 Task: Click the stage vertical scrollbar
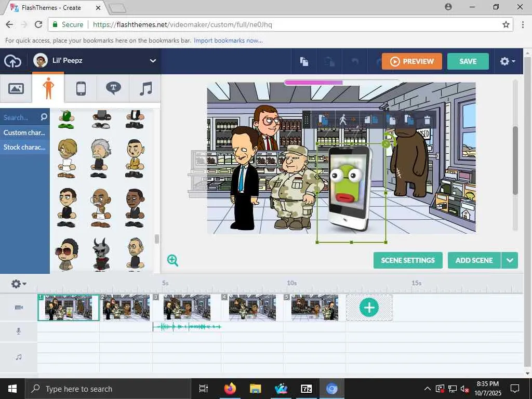515,160
